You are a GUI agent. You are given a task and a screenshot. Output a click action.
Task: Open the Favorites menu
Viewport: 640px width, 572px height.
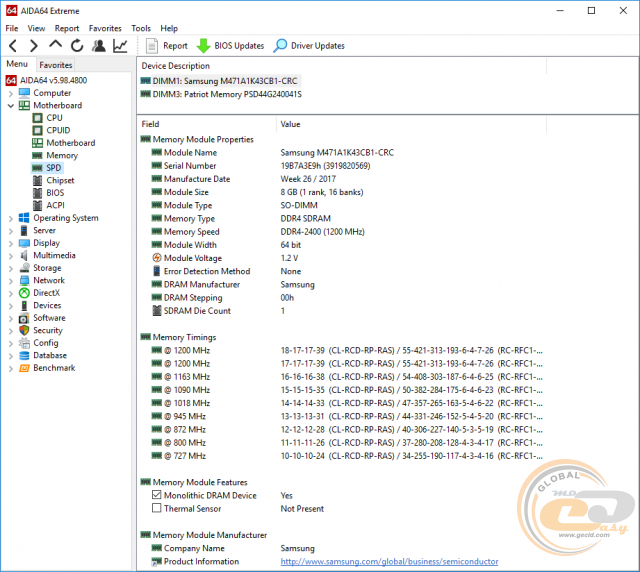[105, 28]
